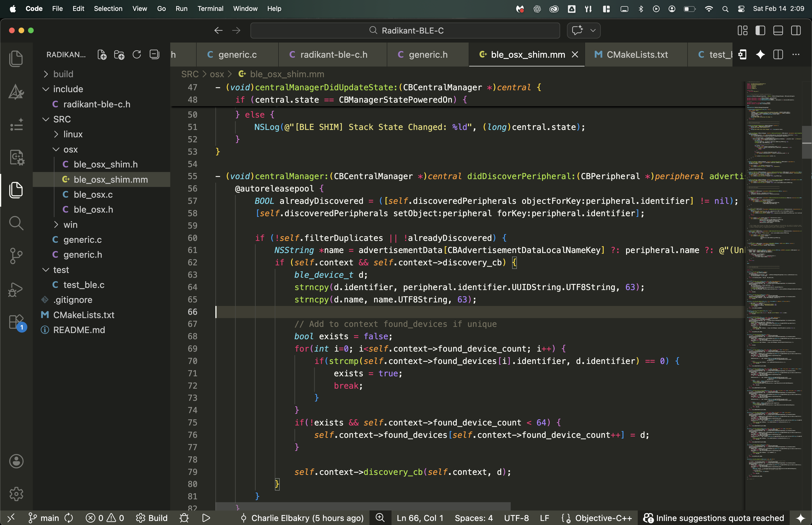812x525 pixels.
Task: Collapse the test folder
Action: [x=102, y=270]
